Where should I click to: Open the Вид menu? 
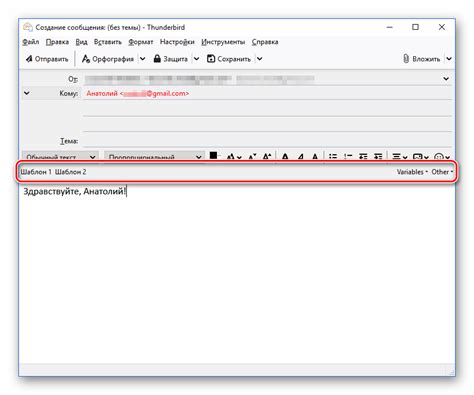pyautogui.click(x=81, y=42)
